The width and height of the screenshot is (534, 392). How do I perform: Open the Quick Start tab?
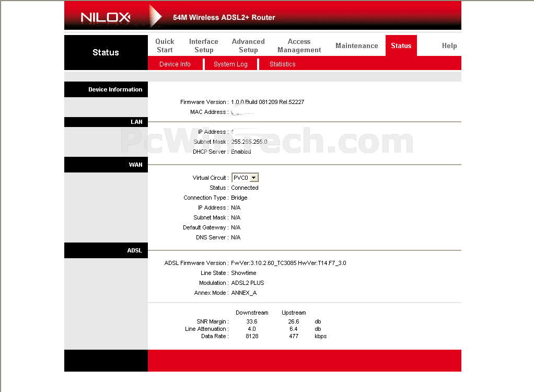(x=165, y=45)
